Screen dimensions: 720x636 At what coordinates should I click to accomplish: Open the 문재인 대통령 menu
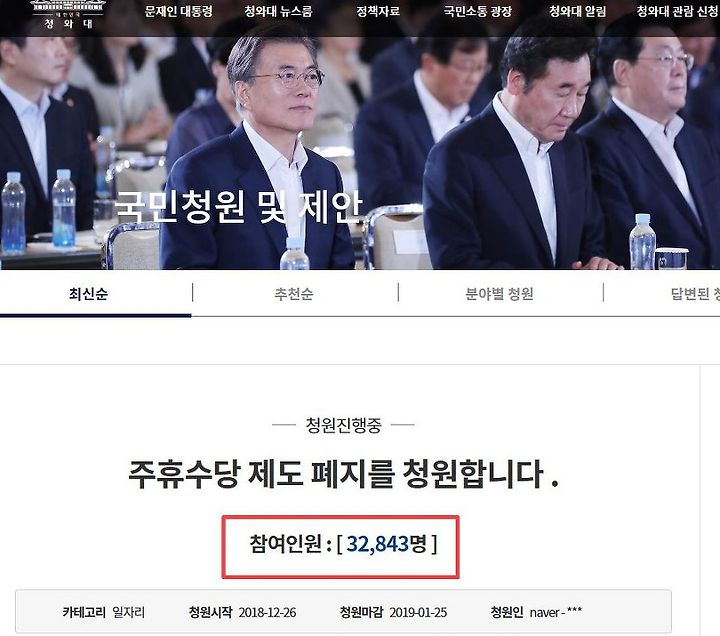179,11
